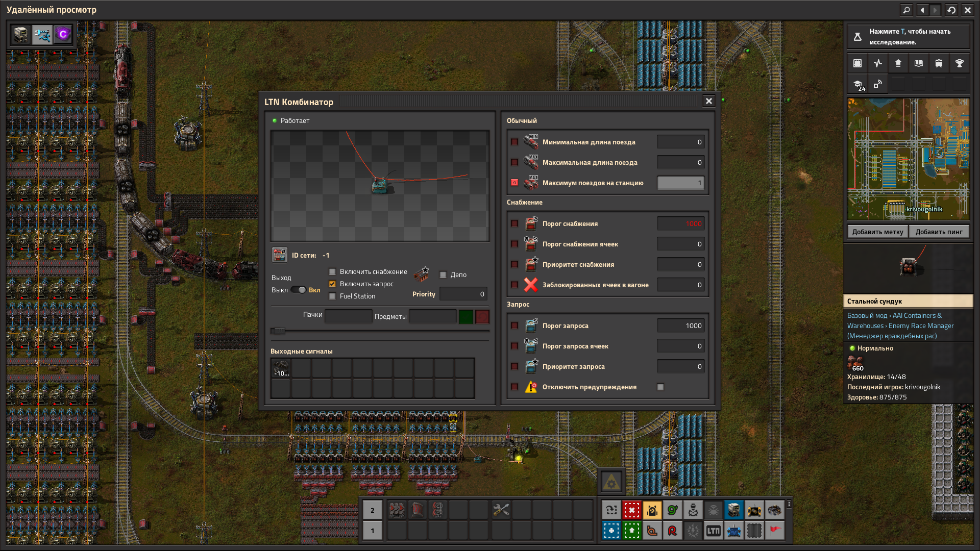The image size is (980, 551).
Task: Enable the Включить снабжение checkbox
Action: 332,271
